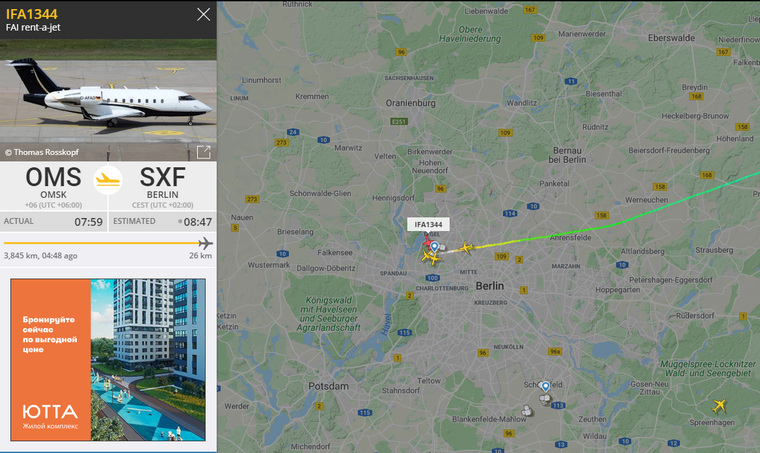
Task: Click the IFA1344 callsign label on map
Action: [x=428, y=224]
